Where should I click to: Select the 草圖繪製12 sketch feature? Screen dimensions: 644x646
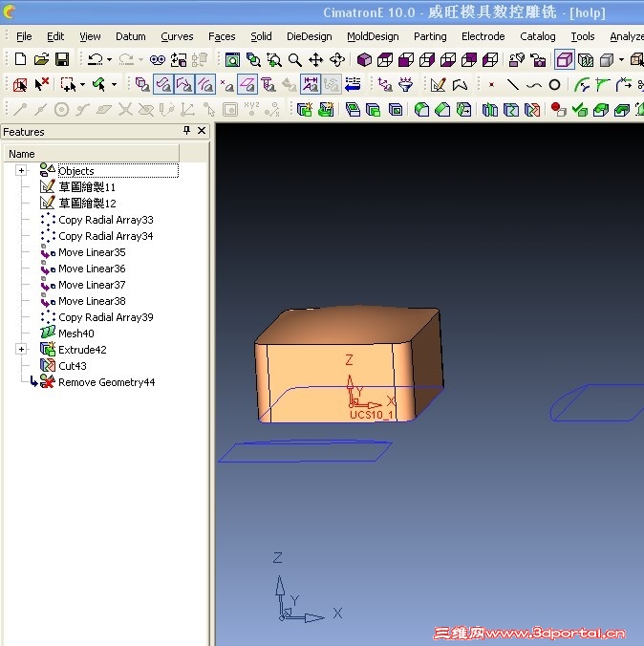[87, 204]
